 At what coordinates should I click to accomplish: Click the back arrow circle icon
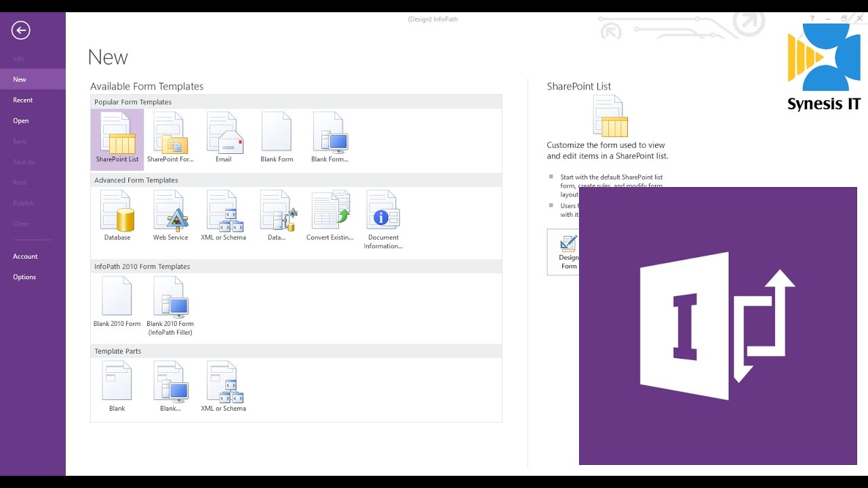[x=21, y=30]
